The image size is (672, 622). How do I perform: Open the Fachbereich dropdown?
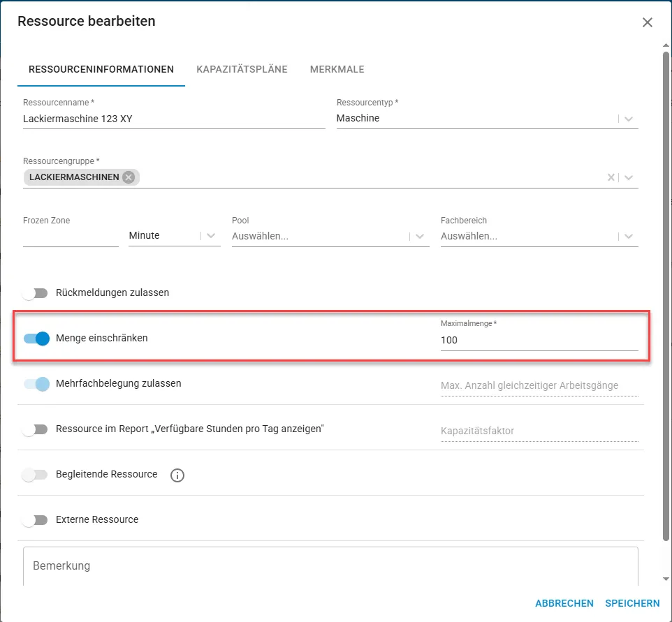(539, 236)
